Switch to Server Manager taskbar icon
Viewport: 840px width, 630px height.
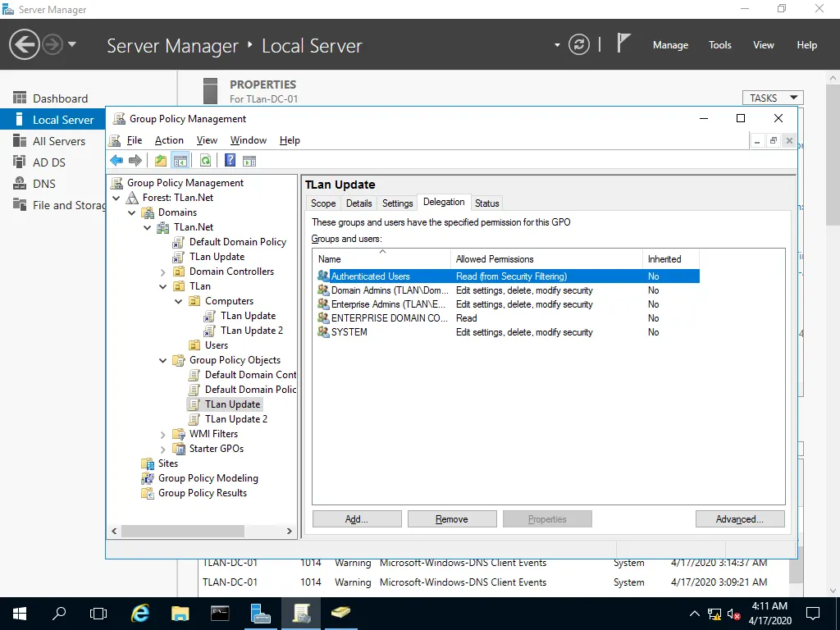pyautogui.click(x=260, y=614)
